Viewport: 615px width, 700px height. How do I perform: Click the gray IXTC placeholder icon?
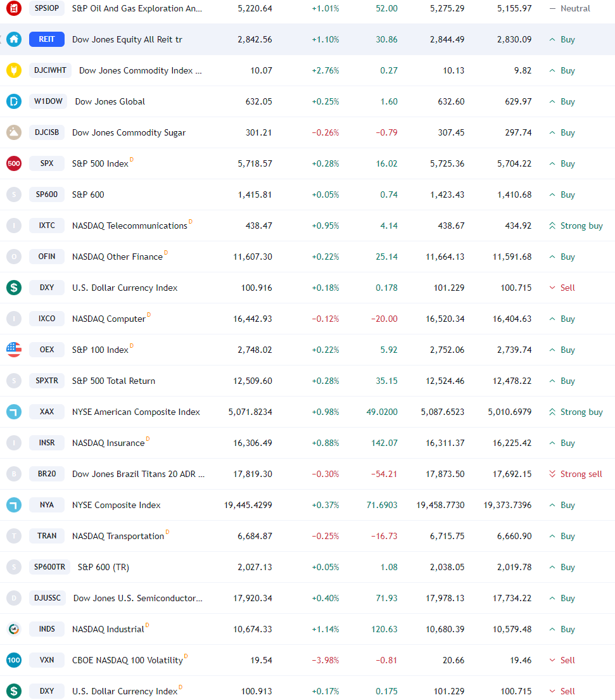click(14, 226)
